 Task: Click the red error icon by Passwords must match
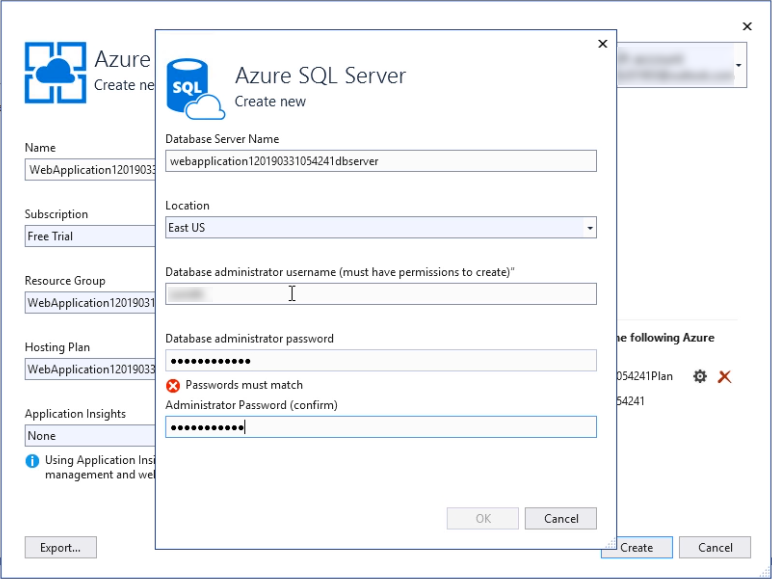(x=173, y=385)
